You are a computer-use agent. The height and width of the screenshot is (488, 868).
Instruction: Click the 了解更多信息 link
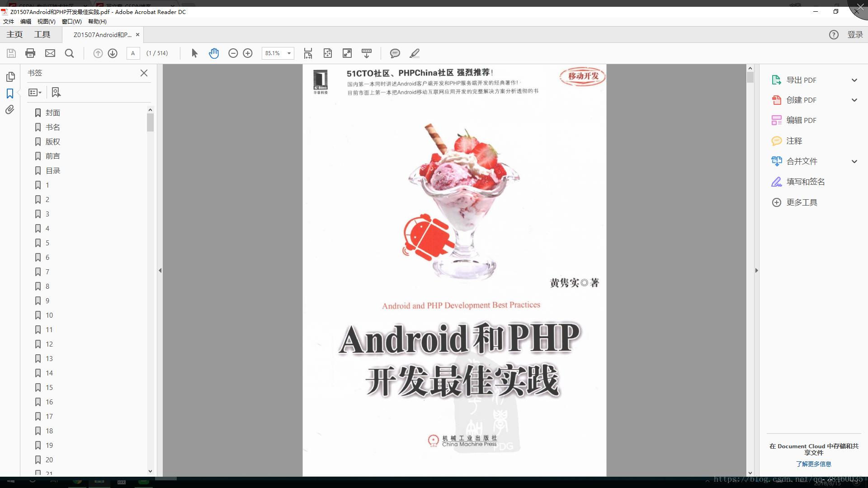click(813, 464)
